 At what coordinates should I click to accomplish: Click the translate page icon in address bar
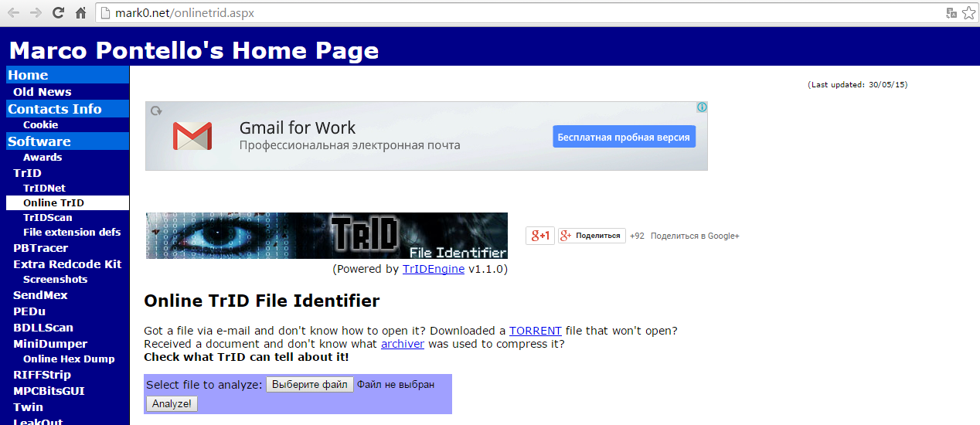(x=951, y=13)
